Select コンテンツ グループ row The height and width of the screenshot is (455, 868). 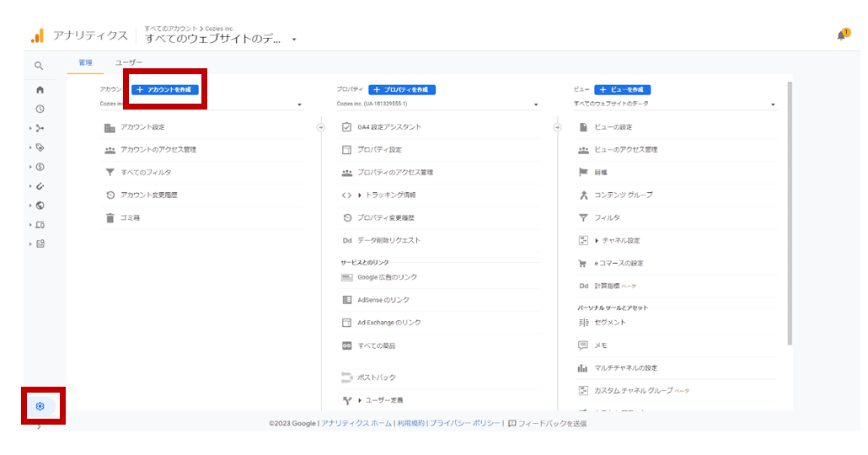[x=677, y=195]
